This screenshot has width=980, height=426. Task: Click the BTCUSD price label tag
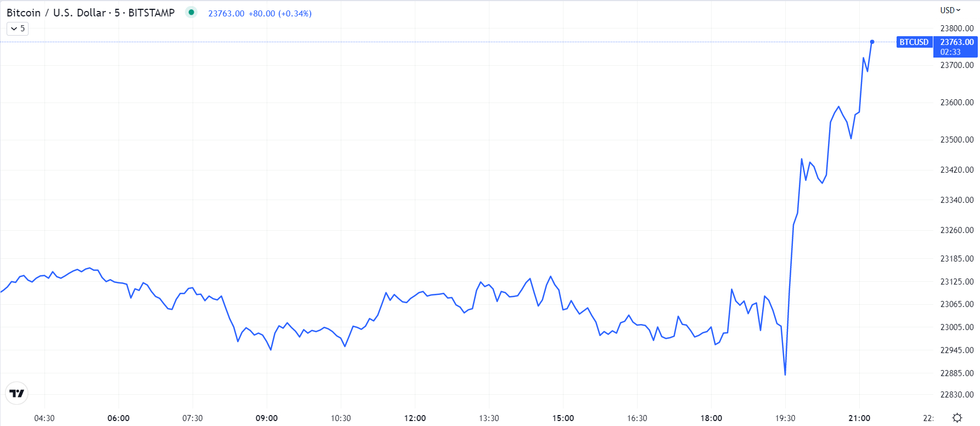click(x=914, y=42)
